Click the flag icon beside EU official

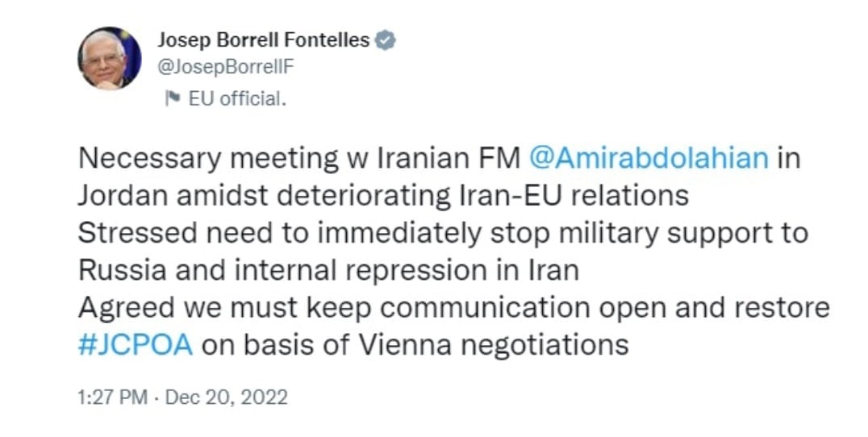click(x=172, y=99)
